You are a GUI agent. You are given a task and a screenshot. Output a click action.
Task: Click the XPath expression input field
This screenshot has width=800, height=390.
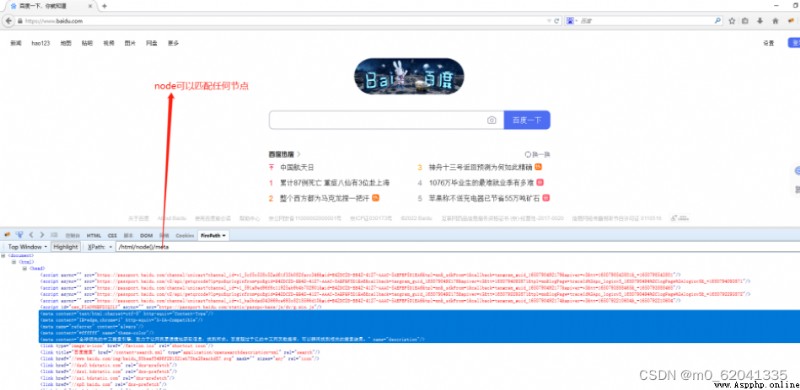click(x=457, y=247)
